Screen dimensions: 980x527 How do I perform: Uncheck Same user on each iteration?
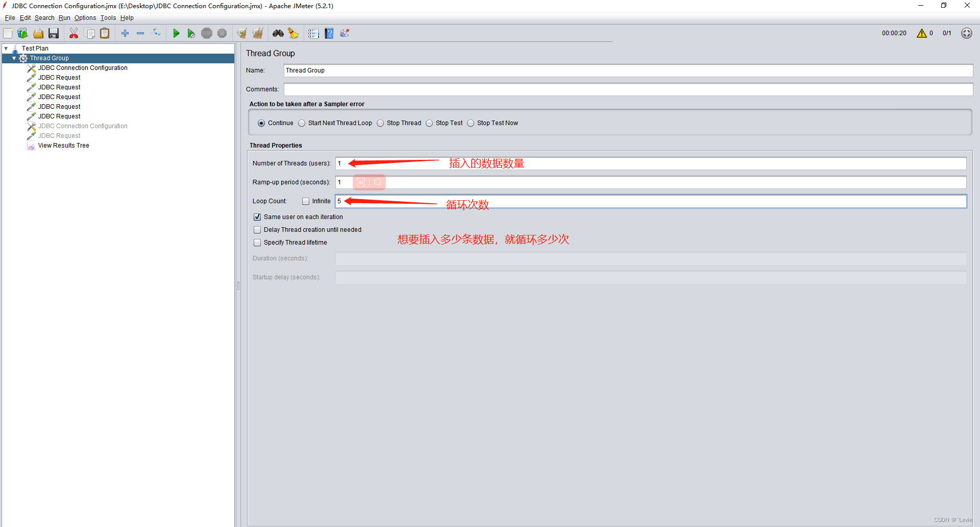click(x=257, y=217)
